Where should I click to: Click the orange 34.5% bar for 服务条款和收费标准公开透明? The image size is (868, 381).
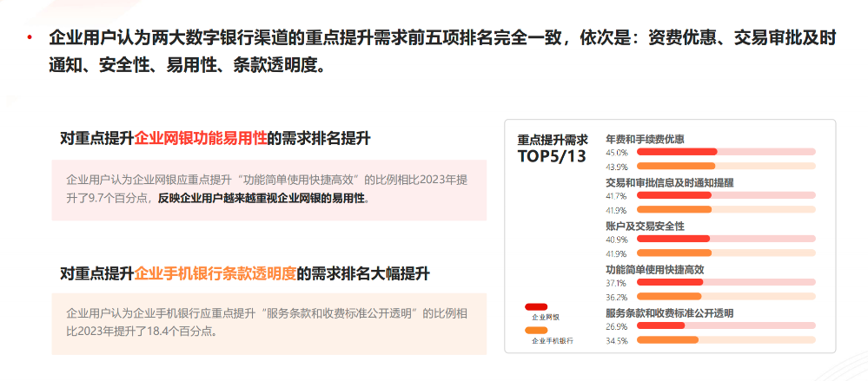click(668, 339)
